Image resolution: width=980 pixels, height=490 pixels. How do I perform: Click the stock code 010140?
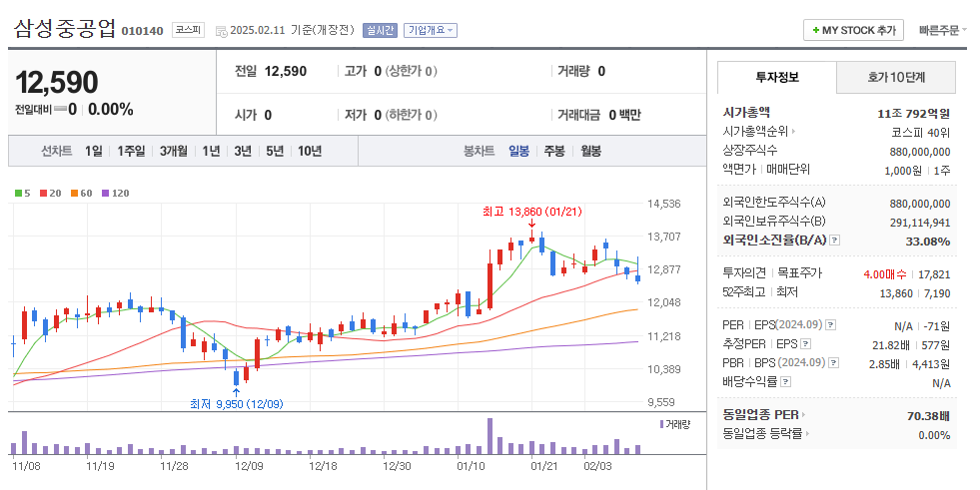tap(143, 31)
